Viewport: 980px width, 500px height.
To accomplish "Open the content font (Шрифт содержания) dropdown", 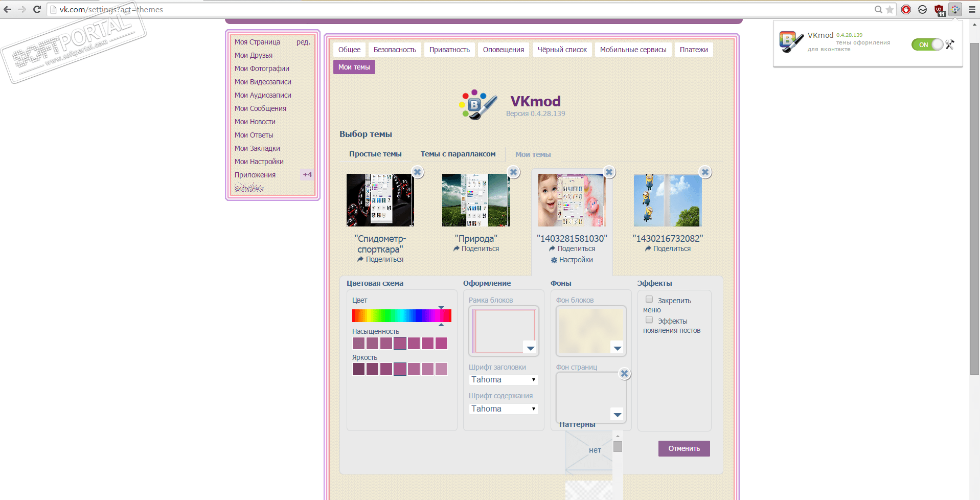I will point(504,409).
